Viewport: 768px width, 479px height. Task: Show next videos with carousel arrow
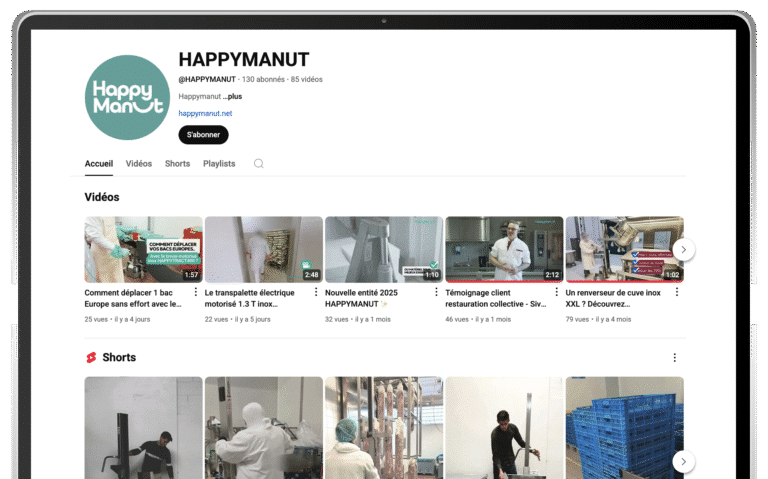pos(683,249)
